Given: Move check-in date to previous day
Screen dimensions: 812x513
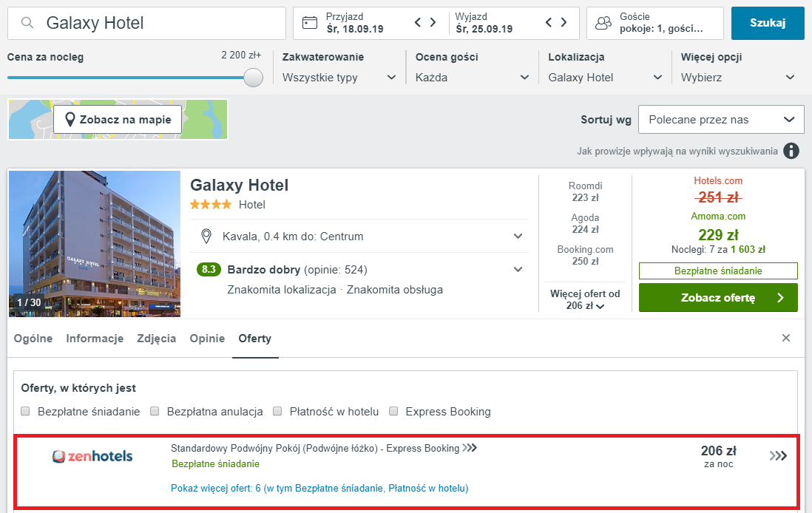Looking at the screenshot, I should [x=418, y=23].
